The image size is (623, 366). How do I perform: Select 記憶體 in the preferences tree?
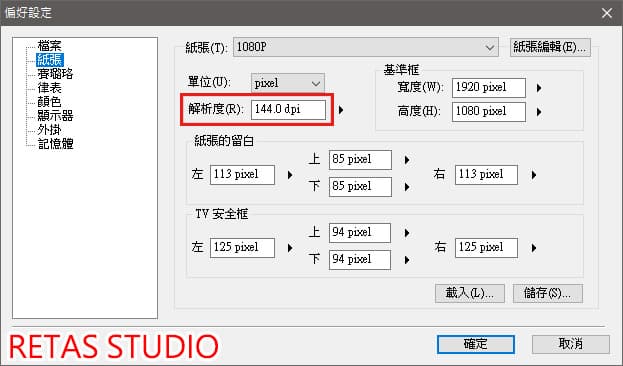[56, 143]
